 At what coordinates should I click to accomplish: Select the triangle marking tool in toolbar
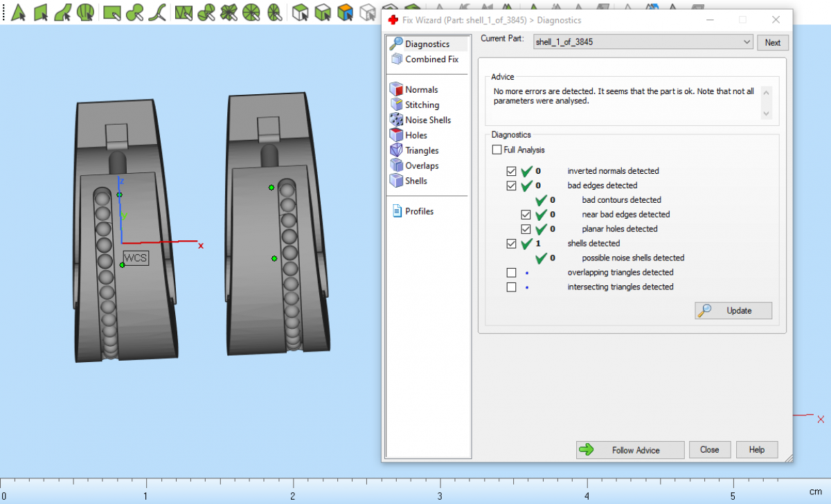tap(19, 12)
